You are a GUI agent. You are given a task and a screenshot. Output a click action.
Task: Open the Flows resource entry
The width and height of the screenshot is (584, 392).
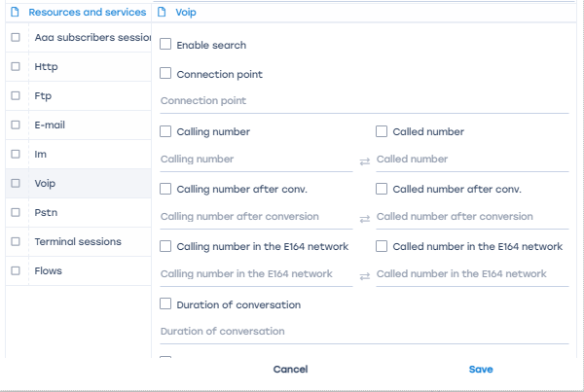(x=48, y=270)
